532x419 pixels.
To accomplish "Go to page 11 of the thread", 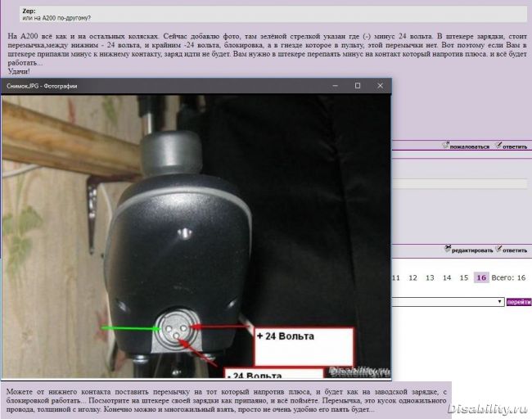I will coord(395,278).
